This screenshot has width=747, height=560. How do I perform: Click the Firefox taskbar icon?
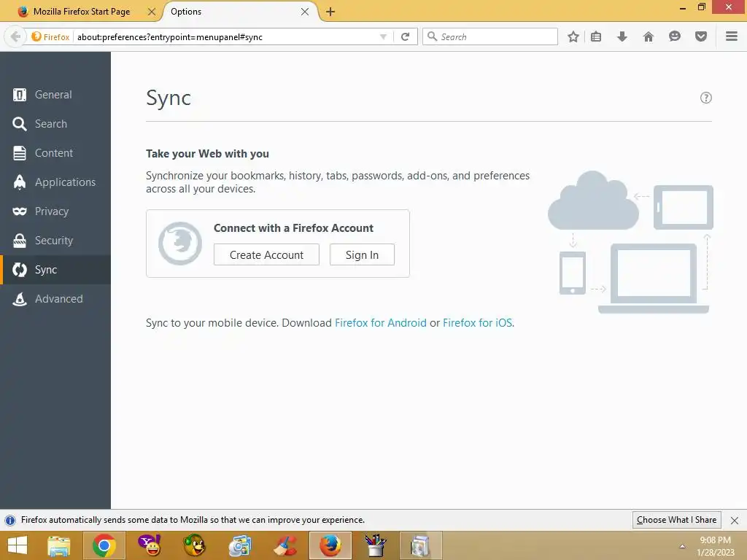330,545
